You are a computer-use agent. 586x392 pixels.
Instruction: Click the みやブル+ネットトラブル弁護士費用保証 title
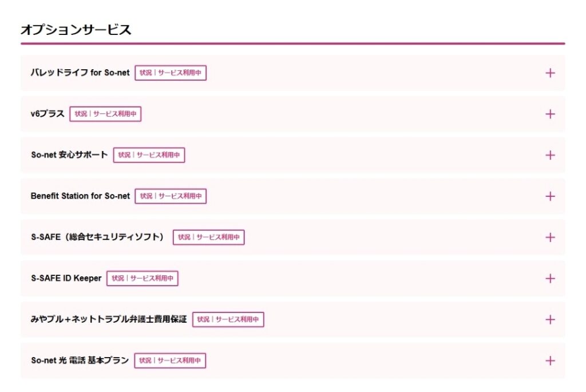[109, 319]
